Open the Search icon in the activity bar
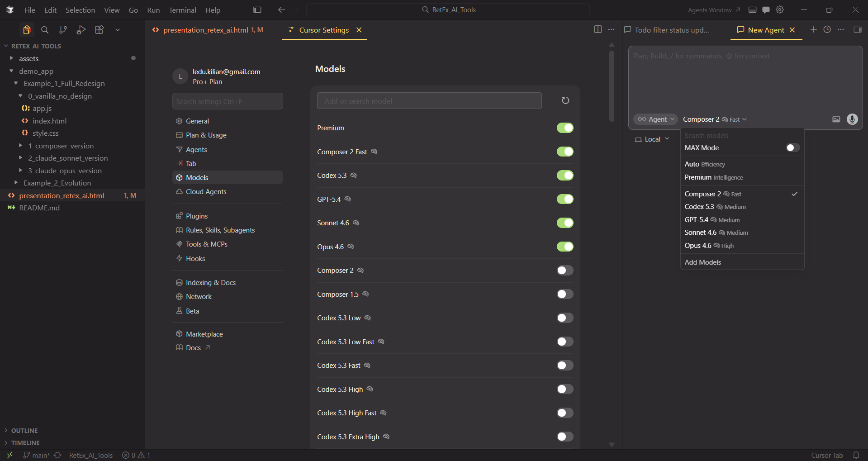Image resolution: width=868 pixels, height=461 pixels. [x=45, y=30]
